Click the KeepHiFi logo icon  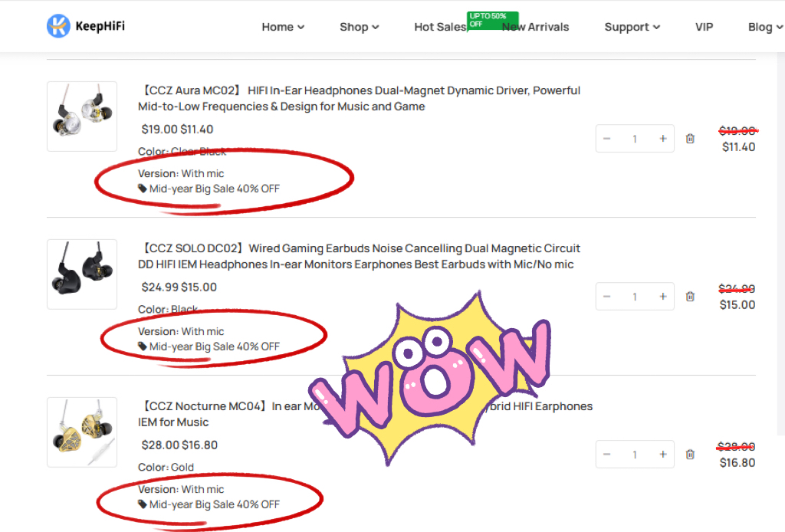[58, 26]
